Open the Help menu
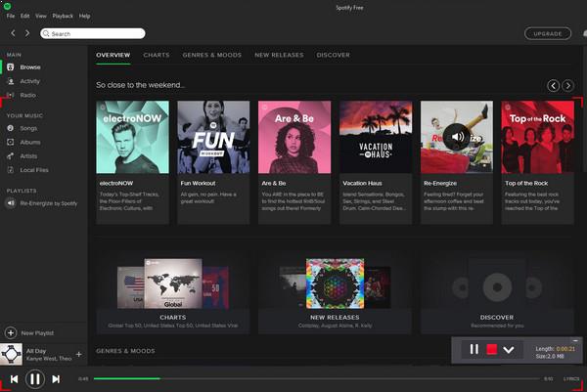 pos(84,16)
